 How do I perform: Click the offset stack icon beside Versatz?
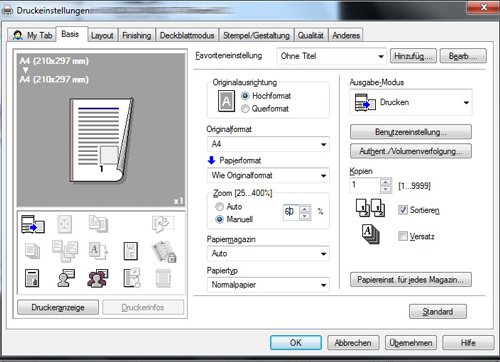click(x=370, y=234)
